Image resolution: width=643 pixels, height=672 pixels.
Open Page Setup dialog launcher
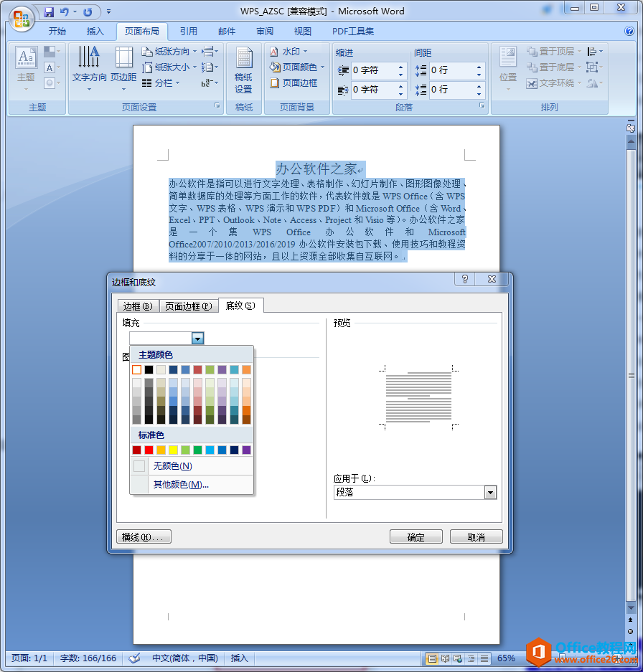(217, 105)
